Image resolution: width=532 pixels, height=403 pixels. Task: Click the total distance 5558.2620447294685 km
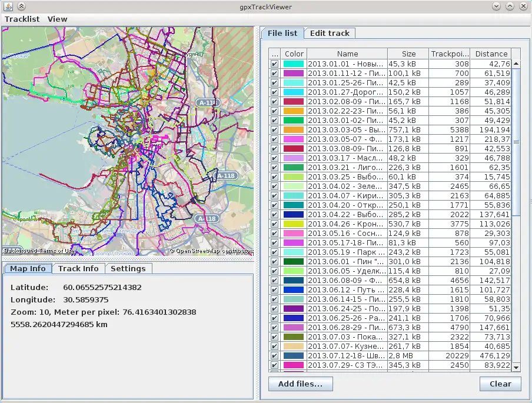[x=59, y=324]
